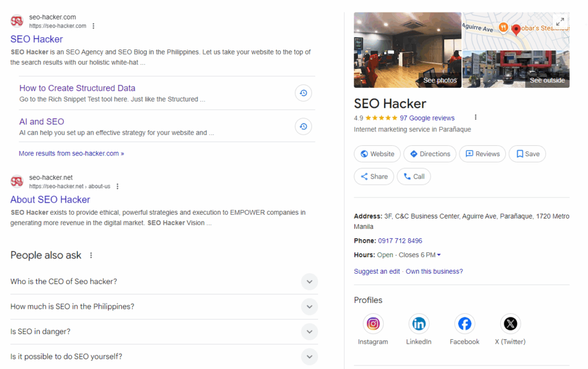Open three-dot menu next to seo-hacker.com URL
Viewport: 588px width, 369px height.
(94, 26)
